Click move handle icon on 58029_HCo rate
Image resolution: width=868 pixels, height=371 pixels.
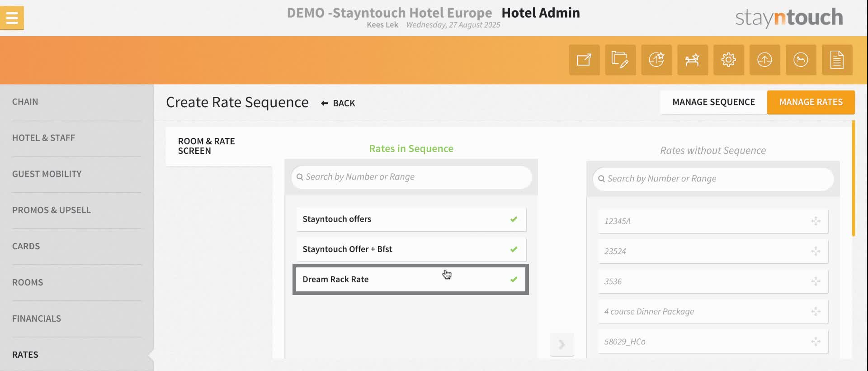tap(816, 342)
